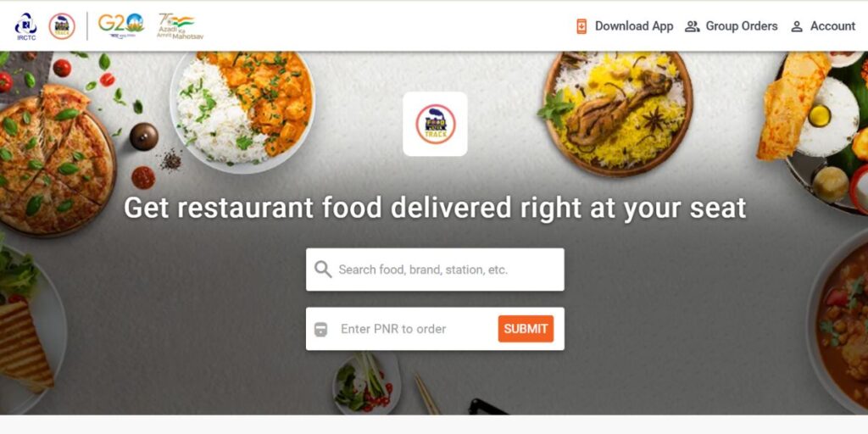Viewport: 868px width, 434px height.
Task: Click the Group Orders people icon
Action: point(692,26)
